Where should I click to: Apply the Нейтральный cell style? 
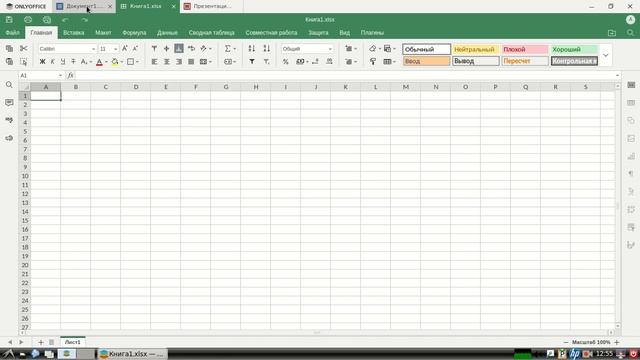pyautogui.click(x=476, y=49)
